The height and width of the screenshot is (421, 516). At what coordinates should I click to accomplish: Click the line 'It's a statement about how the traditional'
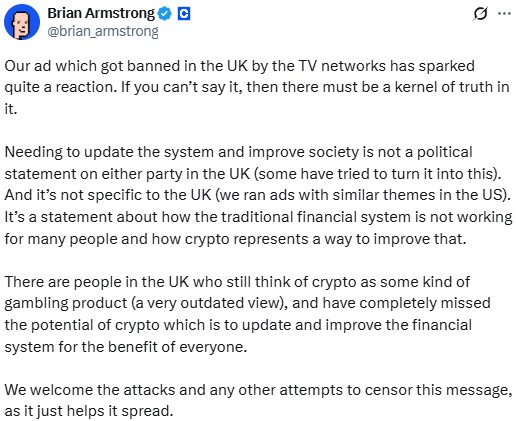[x=258, y=217]
